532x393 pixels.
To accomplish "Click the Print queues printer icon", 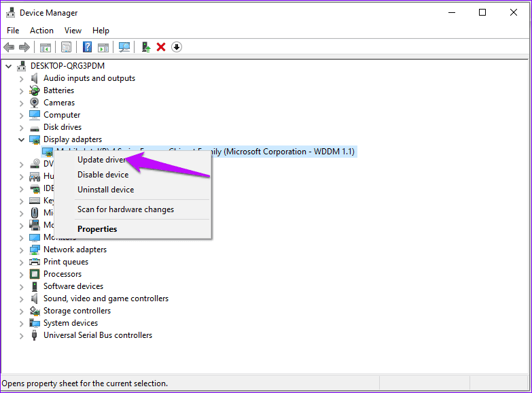I will (x=34, y=262).
